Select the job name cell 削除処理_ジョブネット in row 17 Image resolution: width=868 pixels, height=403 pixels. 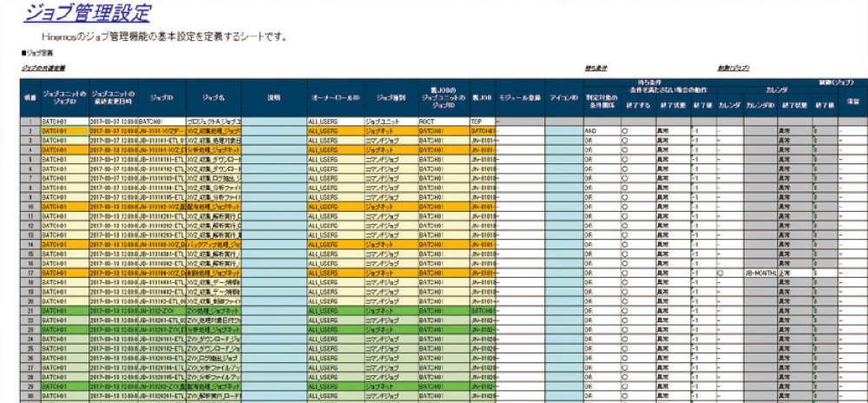pos(214,274)
